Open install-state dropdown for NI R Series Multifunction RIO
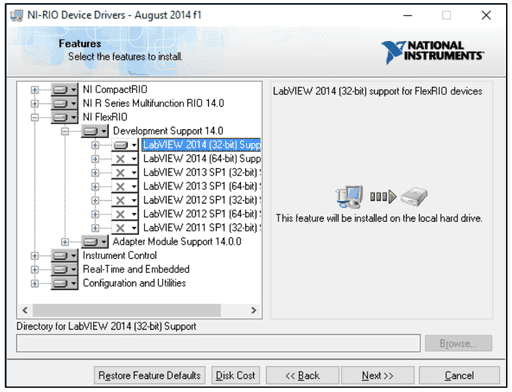Viewport: 512px width, 392px height. 65,103
